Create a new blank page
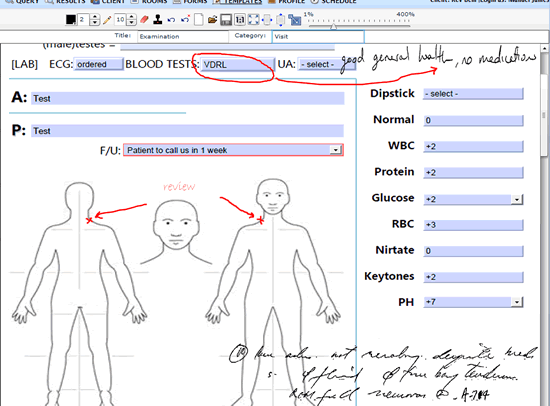550x406 pixels. 199,20
